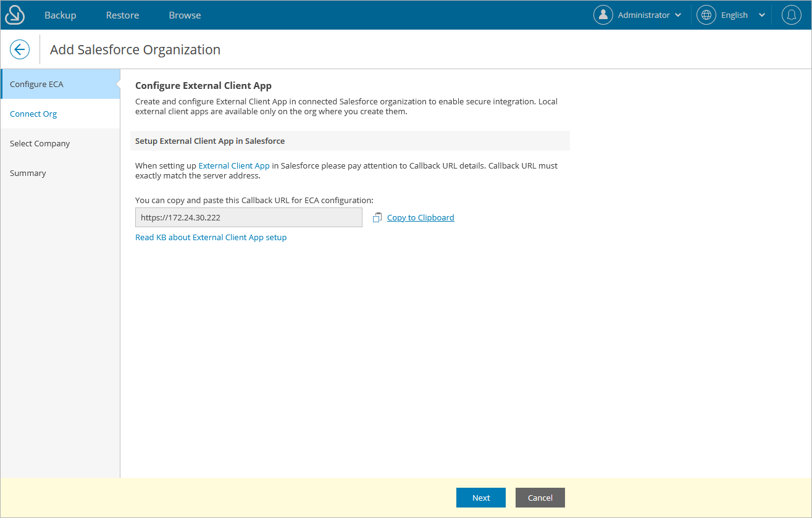Cancel adding the Salesforce organization
Screen dimensions: 812x518
pyautogui.click(x=540, y=498)
